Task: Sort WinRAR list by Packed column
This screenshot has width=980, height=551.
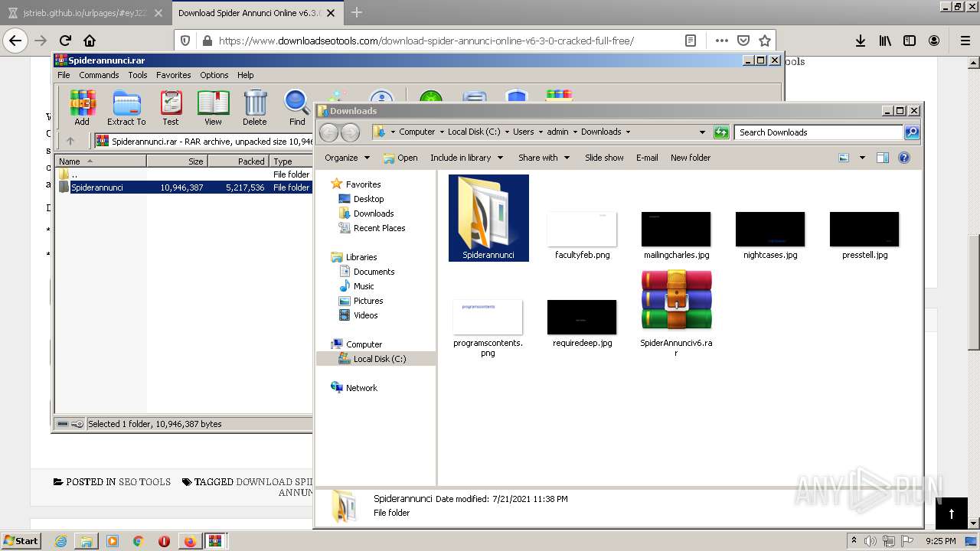Action: pos(238,161)
